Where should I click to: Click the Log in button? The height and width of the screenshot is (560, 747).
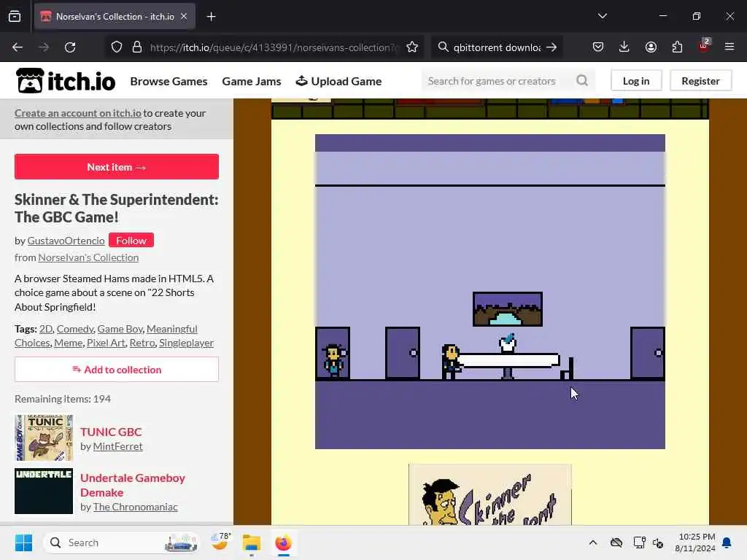[636, 80]
